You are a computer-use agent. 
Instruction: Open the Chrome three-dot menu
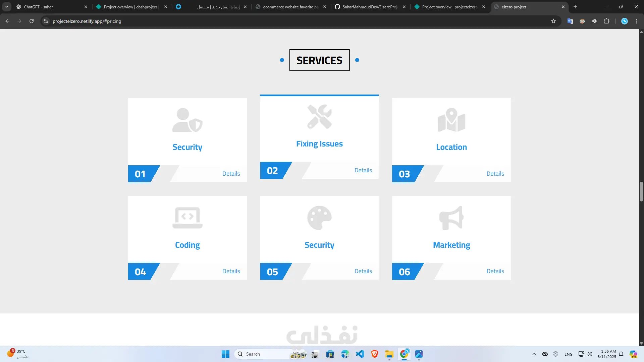(637, 21)
